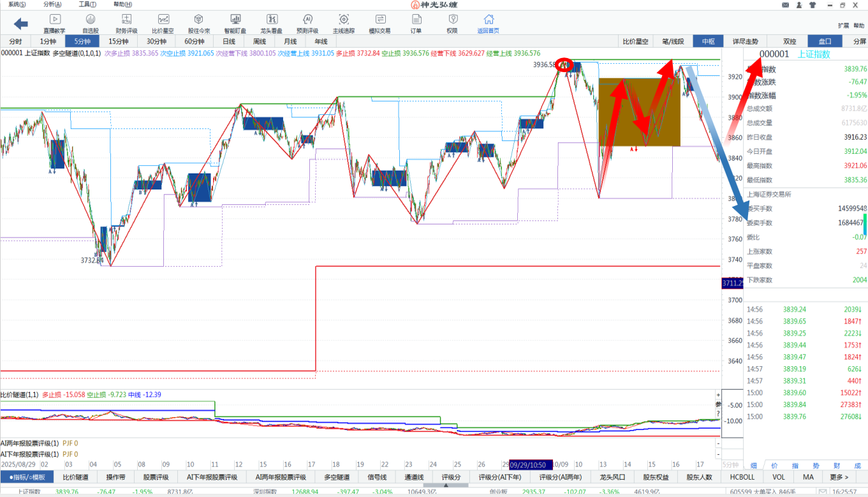Click the 扩展 button
Screen dimensions: 868x497
click(842, 26)
